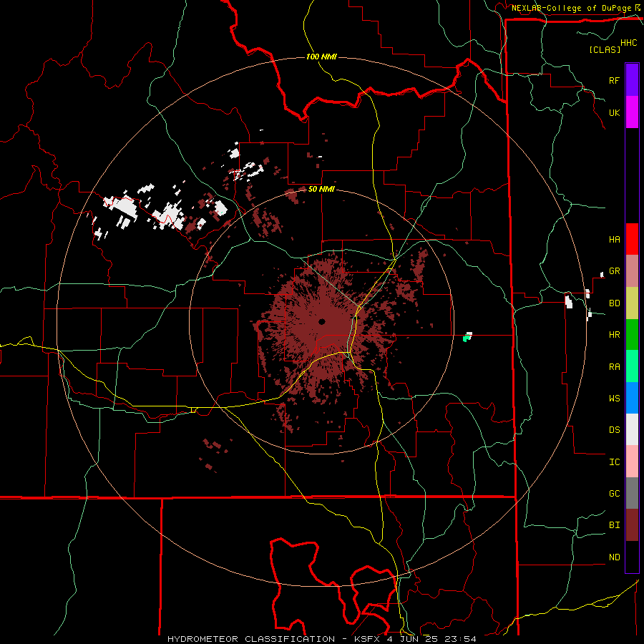
Task: Click the ND legend label
Action: pyautogui.click(x=614, y=557)
